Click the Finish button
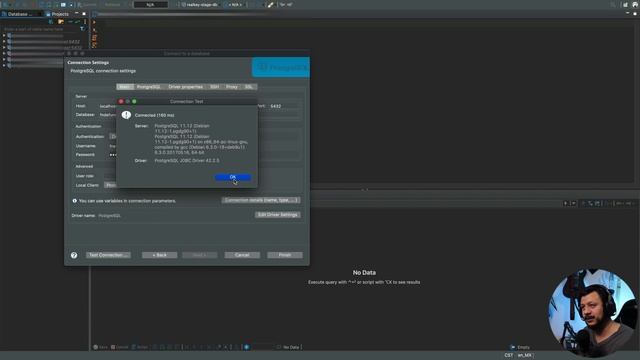Image resolution: width=640 pixels, height=360 pixels. pyautogui.click(x=285, y=255)
